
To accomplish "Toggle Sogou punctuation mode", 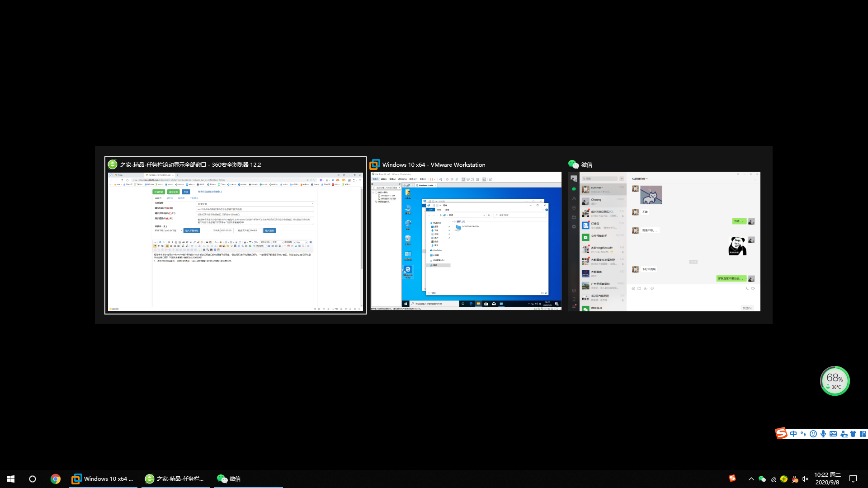I will click(x=803, y=433).
